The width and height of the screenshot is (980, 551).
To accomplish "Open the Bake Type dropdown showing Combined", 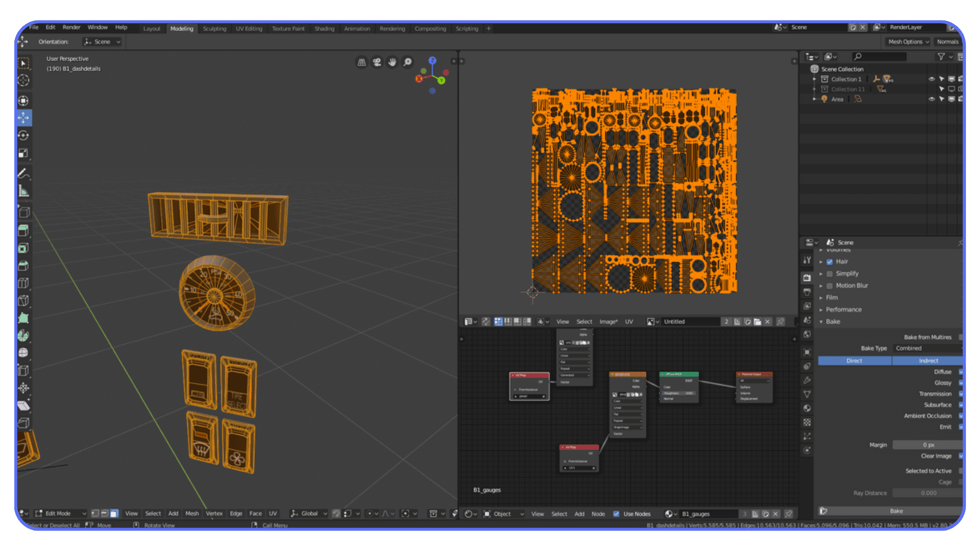I will click(928, 348).
